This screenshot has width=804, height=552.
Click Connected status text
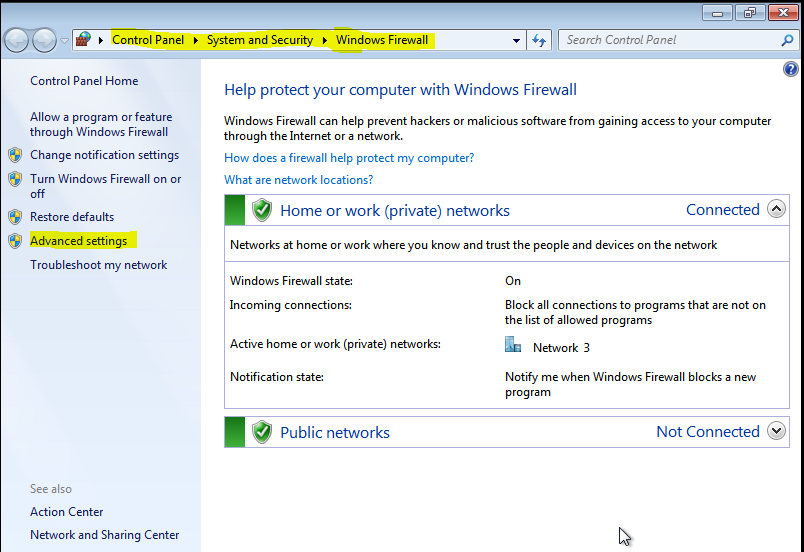(722, 210)
